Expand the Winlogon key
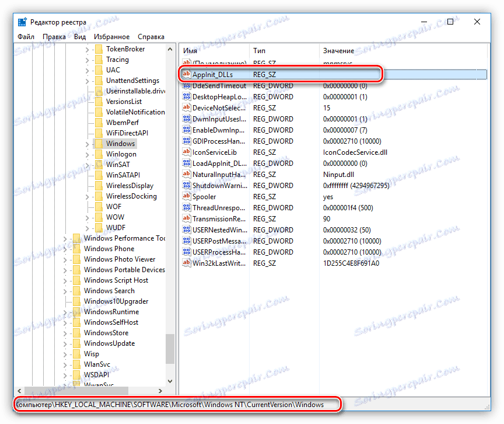The width and height of the screenshot is (504, 424). tap(87, 155)
